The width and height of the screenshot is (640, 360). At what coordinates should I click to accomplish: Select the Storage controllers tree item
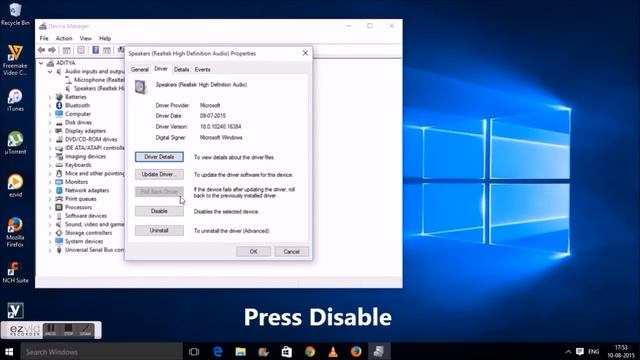click(89, 233)
